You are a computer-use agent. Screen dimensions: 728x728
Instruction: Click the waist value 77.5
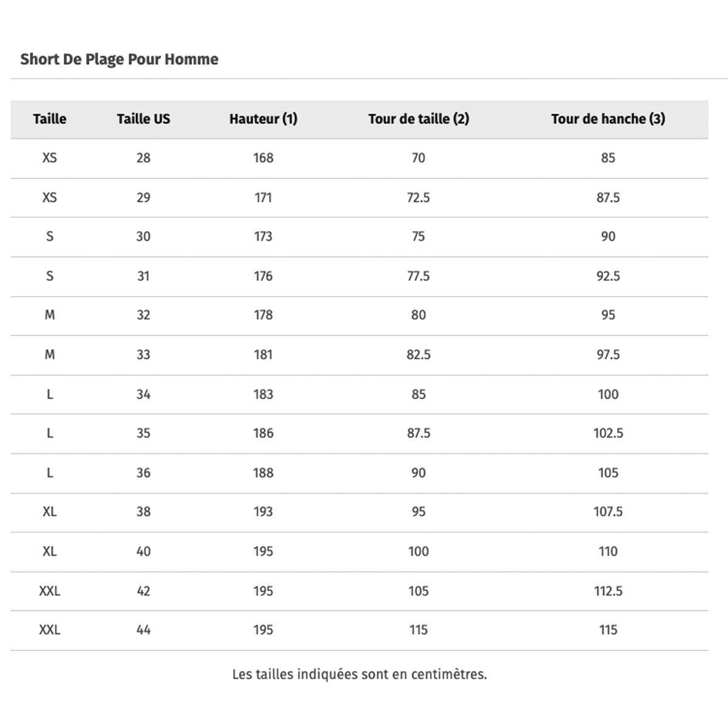[x=419, y=276]
